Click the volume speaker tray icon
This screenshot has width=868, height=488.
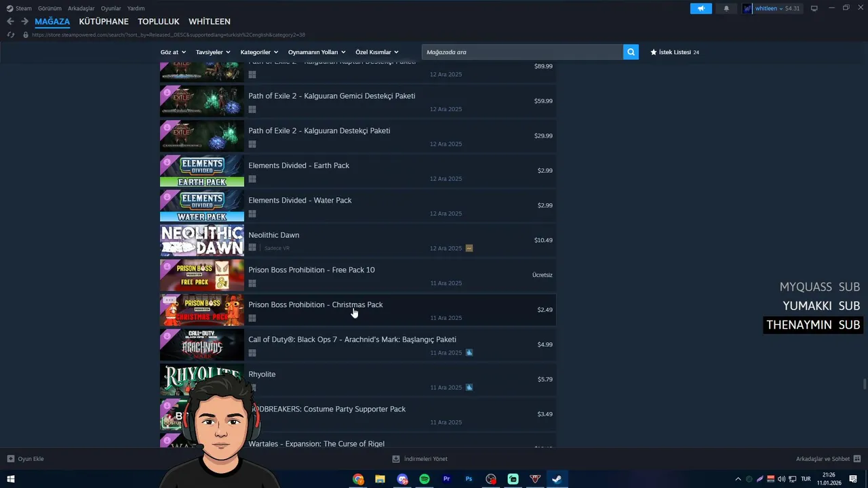[x=781, y=479]
